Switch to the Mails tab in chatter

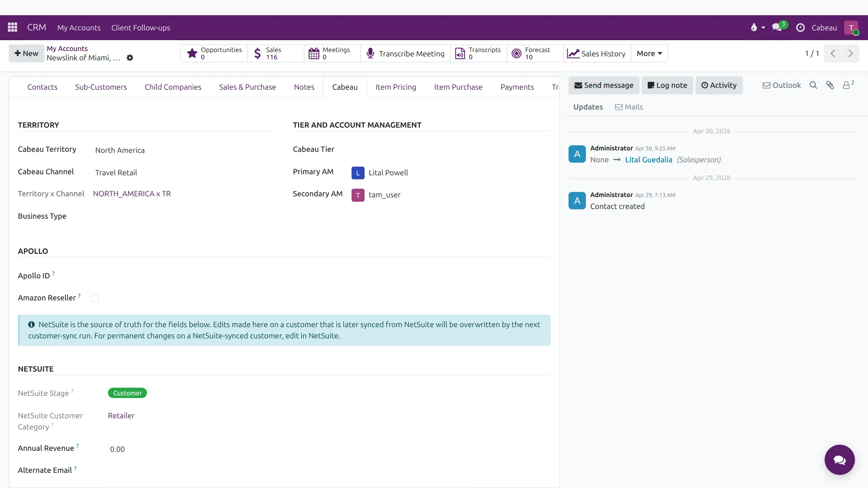click(x=629, y=107)
